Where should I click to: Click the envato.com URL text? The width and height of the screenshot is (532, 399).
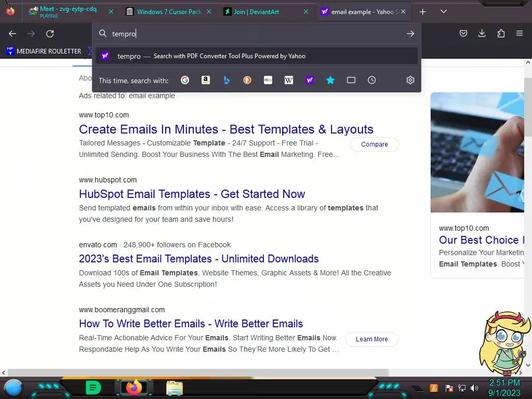(x=98, y=245)
